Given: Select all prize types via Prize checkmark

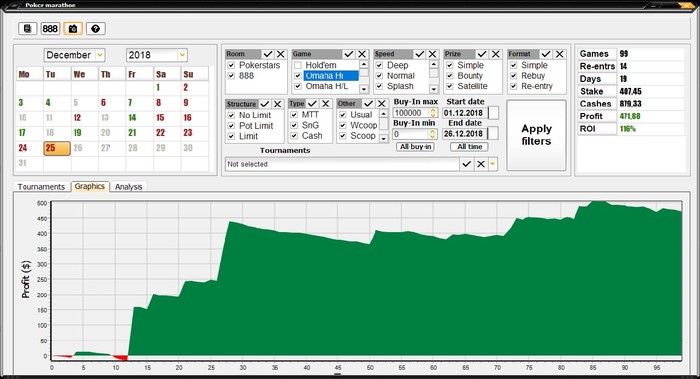Looking at the screenshot, I should 482,54.
